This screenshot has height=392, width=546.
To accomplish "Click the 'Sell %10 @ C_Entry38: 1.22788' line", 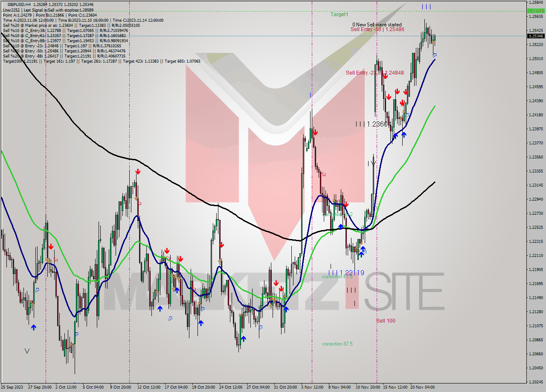I will 65,30.
